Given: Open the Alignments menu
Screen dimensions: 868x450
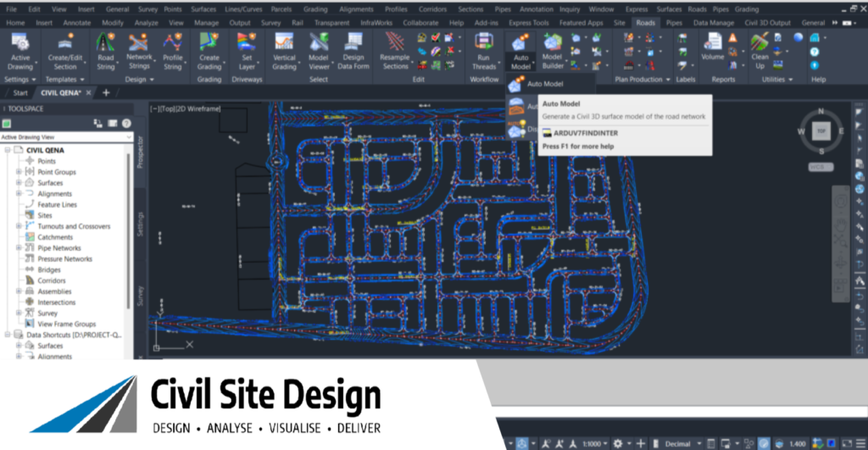Looking at the screenshot, I should coord(356,8).
